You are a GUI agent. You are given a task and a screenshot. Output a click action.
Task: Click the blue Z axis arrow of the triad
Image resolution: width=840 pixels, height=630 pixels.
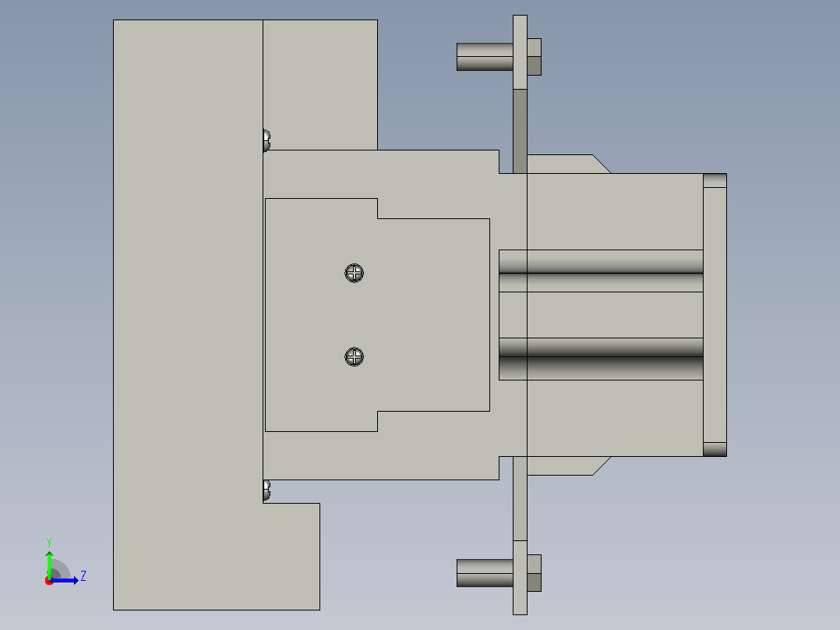pos(64,580)
